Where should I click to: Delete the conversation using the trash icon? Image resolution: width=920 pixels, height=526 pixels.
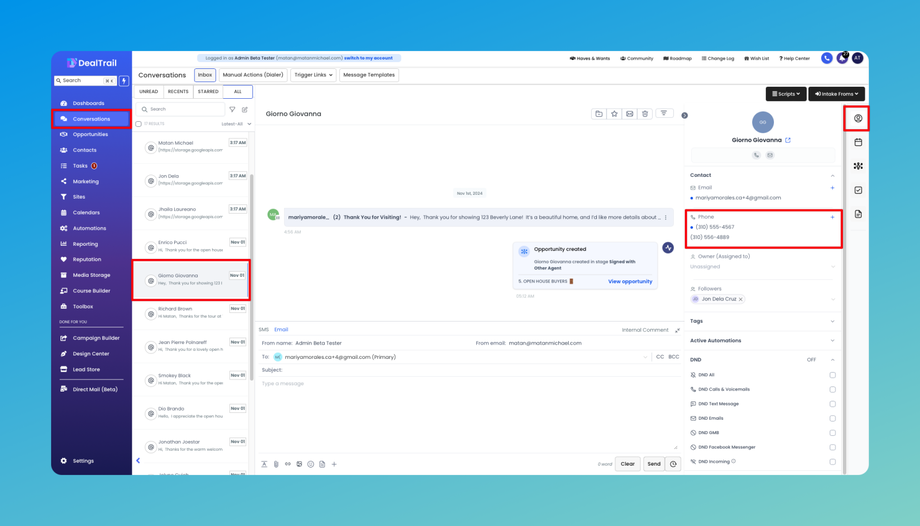click(645, 114)
